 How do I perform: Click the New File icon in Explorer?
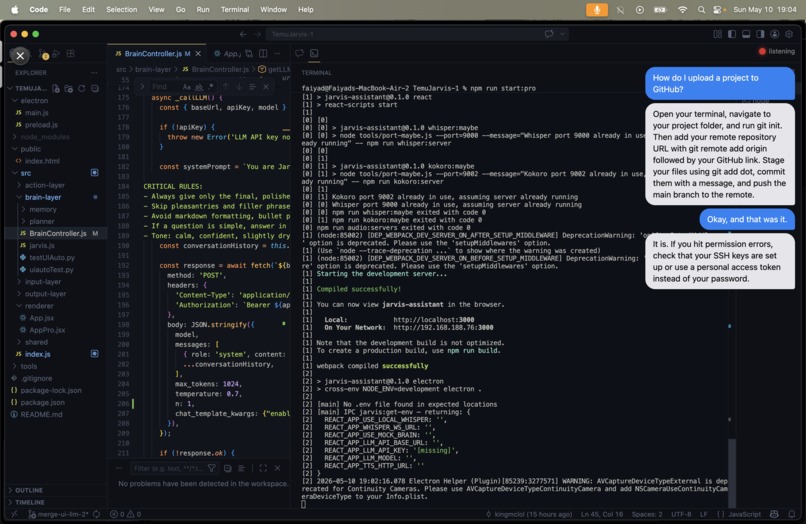pyautogui.click(x=56, y=88)
